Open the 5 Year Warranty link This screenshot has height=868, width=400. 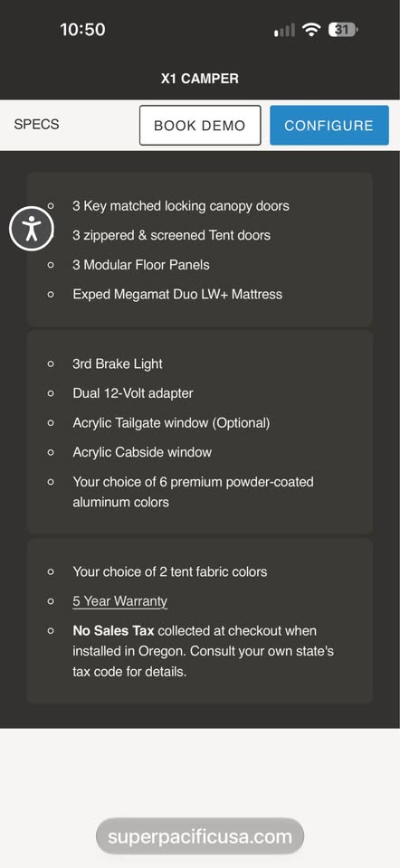pos(119,601)
